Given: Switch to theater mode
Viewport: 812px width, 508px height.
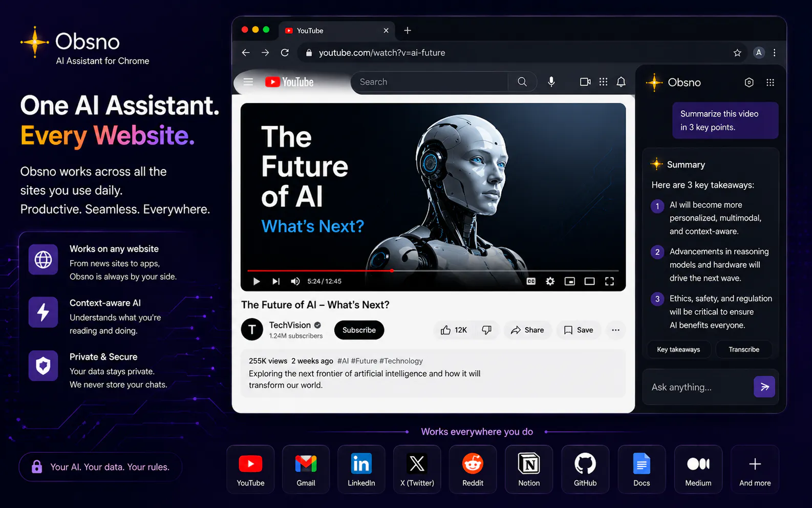Looking at the screenshot, I should [589, 281].
